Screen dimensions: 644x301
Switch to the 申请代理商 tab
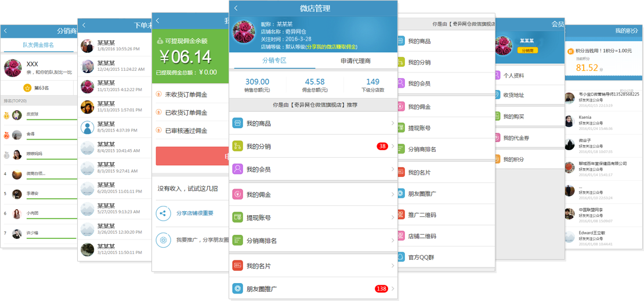tap(355, 61)
